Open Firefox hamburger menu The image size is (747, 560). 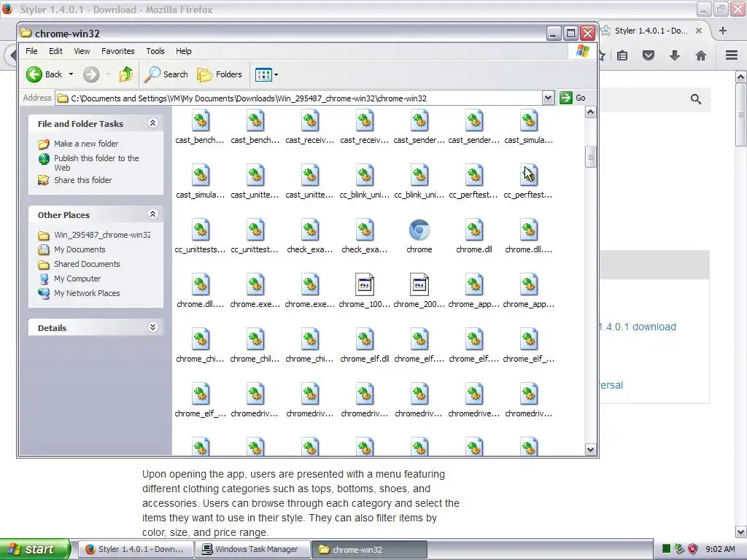[732, 55]
